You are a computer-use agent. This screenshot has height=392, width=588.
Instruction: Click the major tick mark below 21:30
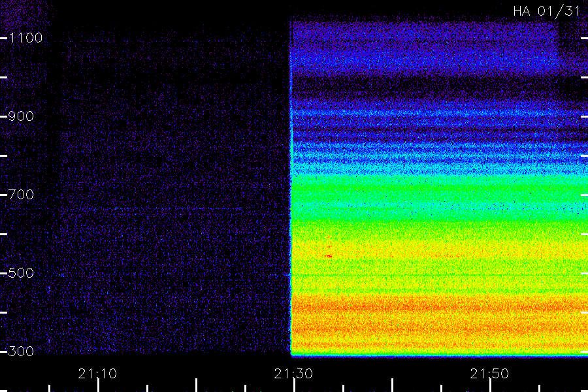(295, 385)
